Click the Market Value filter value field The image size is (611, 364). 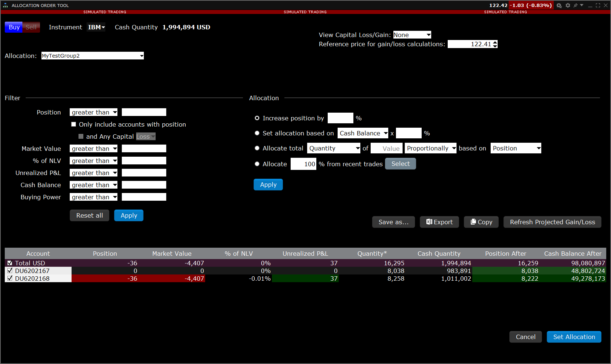[144, 149]
